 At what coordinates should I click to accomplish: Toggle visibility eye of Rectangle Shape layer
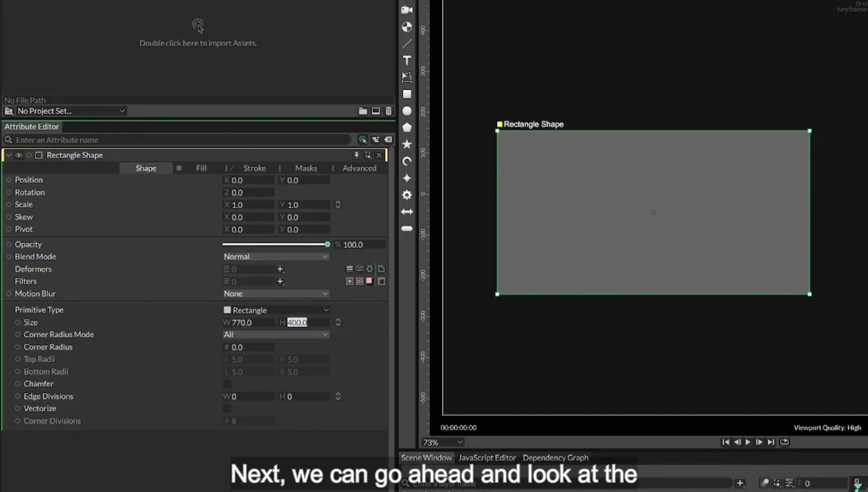[x=19, y=155]
